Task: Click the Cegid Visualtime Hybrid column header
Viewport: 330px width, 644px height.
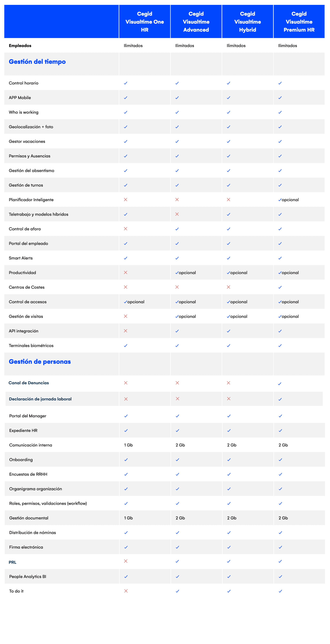Action: (x=247, y=22)
